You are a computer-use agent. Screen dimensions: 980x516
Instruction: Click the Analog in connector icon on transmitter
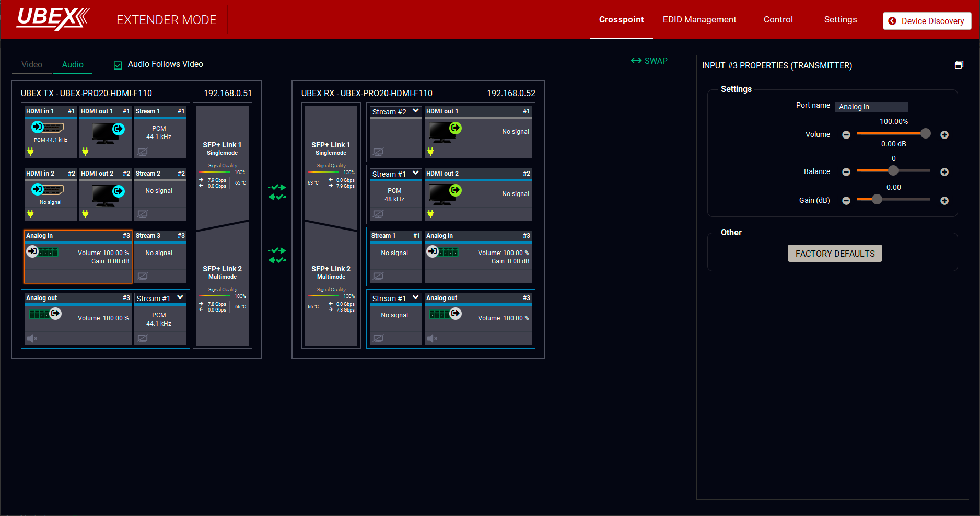[42, 252]
